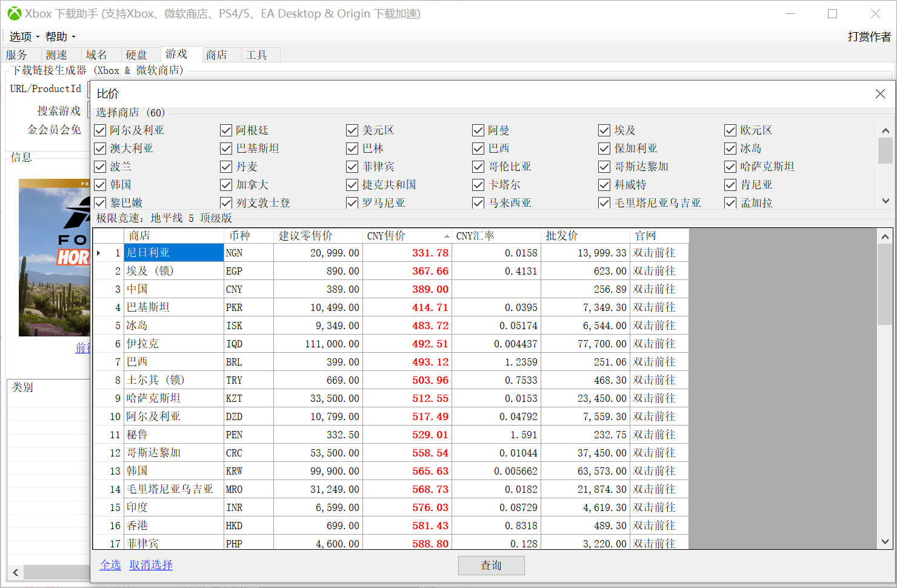Click the row indicator arrow beside row 1
This screenshot has width=897, height=588.
(99, 253)
